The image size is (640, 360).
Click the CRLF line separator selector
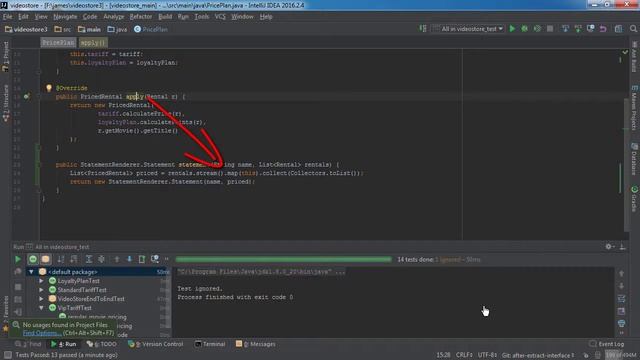(464, 355)
